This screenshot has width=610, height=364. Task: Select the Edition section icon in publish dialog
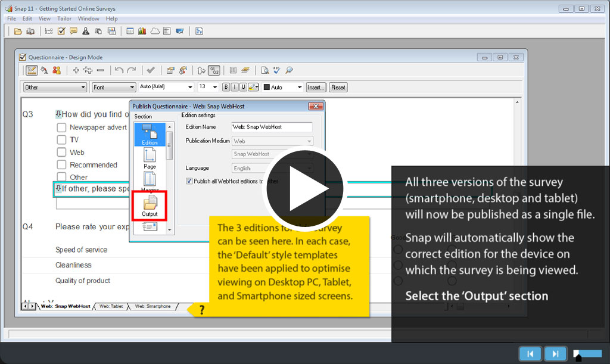pyautogui.click(x=150, y=135)
